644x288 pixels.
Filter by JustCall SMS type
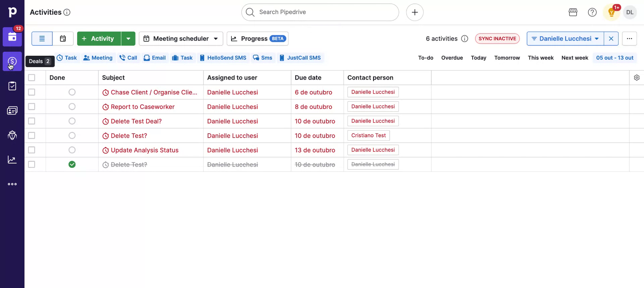(x=300, y=58)
